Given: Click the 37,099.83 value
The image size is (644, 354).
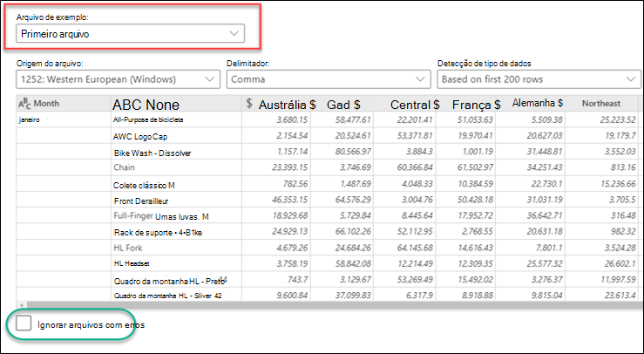Looking at the screenshot, I should [x=353, y=296].
